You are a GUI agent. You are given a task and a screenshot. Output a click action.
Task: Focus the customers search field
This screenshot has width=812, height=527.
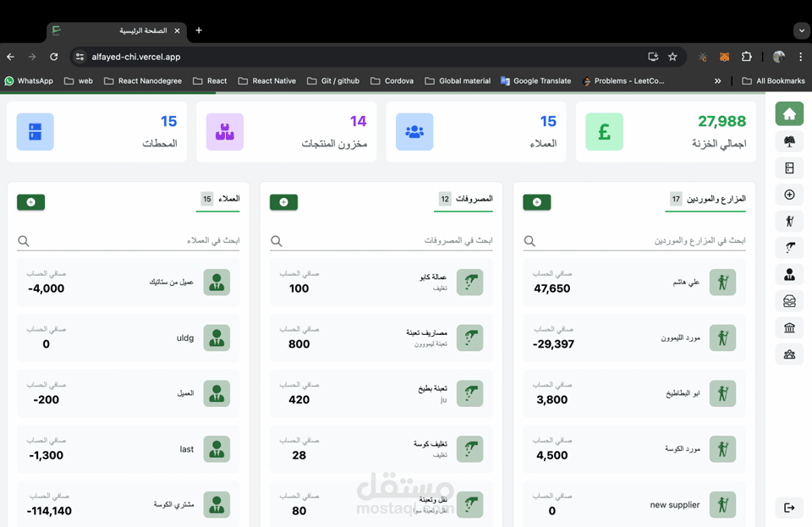coord(129,241)
